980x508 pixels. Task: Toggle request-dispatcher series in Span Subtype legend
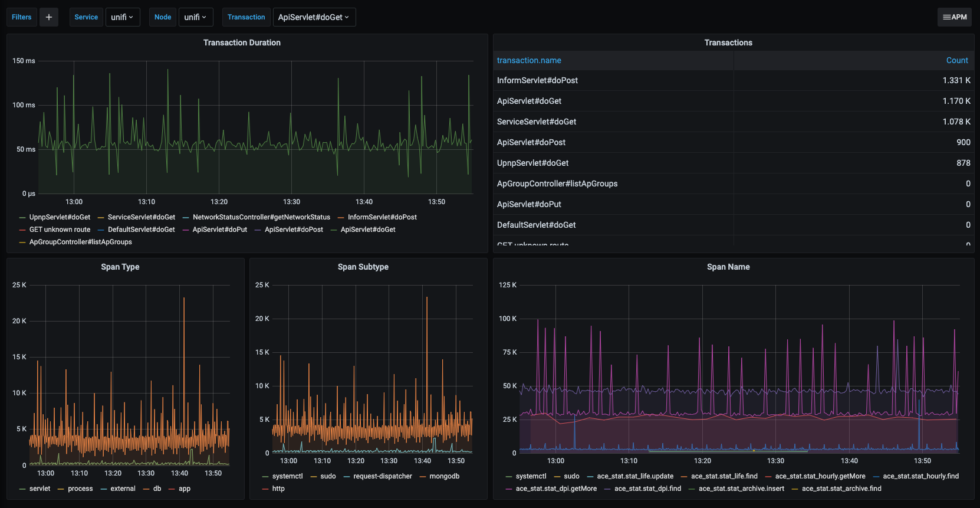(x=383, y=476)
